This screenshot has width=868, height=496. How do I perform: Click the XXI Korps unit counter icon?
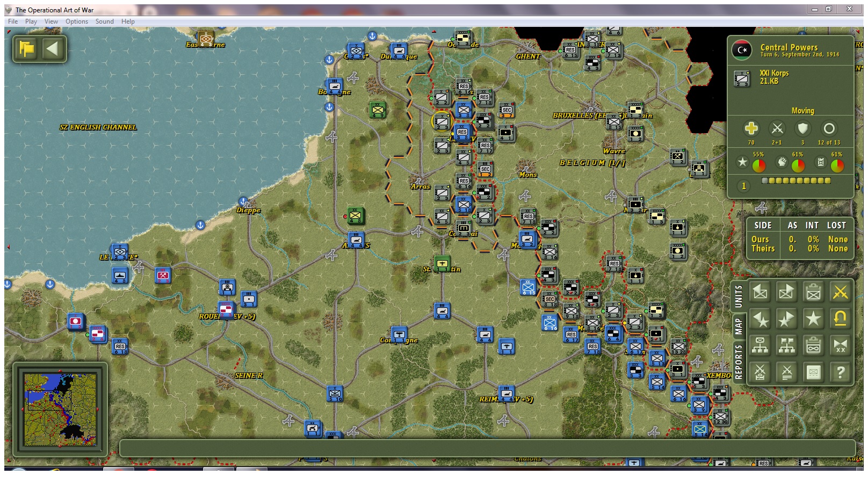coord(742,78)
